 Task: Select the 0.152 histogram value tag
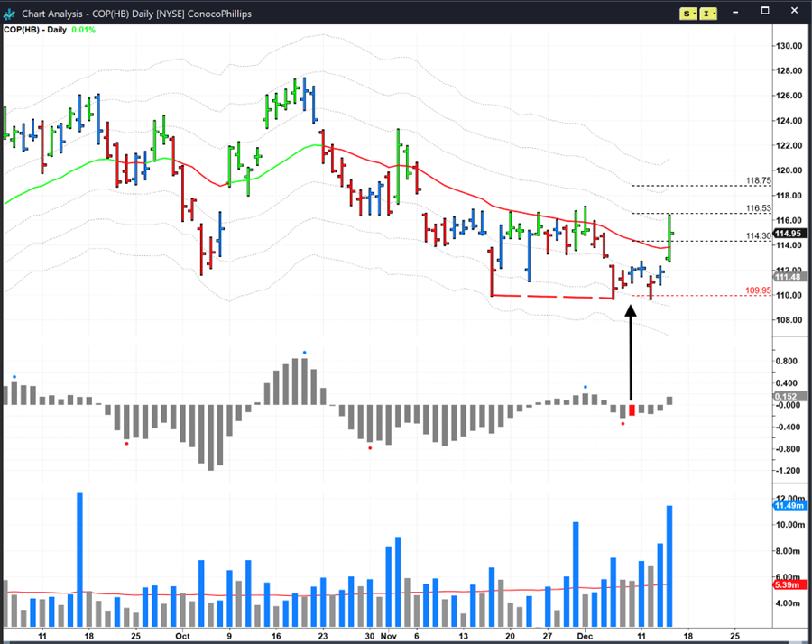(x=785, y=397)
